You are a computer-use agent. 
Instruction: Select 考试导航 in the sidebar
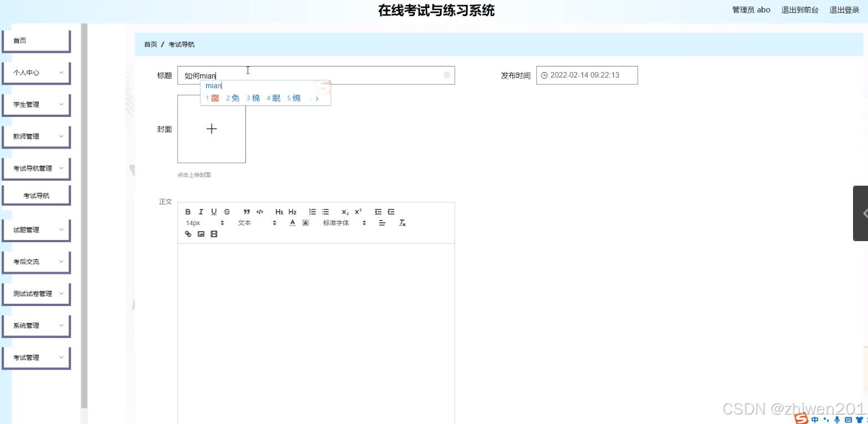coord(36,195)
